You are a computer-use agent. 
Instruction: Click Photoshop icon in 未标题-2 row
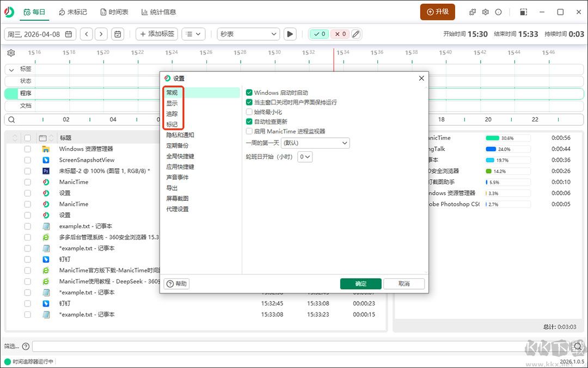[x=46, y=171]
